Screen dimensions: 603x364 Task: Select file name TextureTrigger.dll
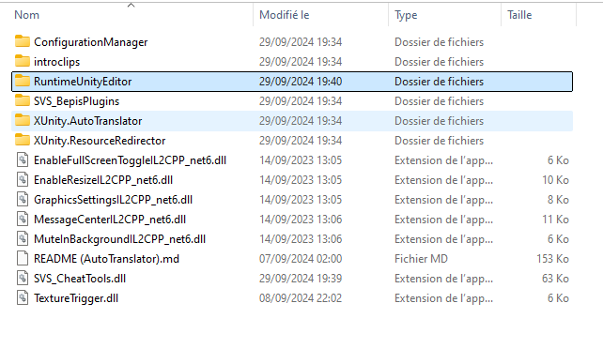coord(76,298)
